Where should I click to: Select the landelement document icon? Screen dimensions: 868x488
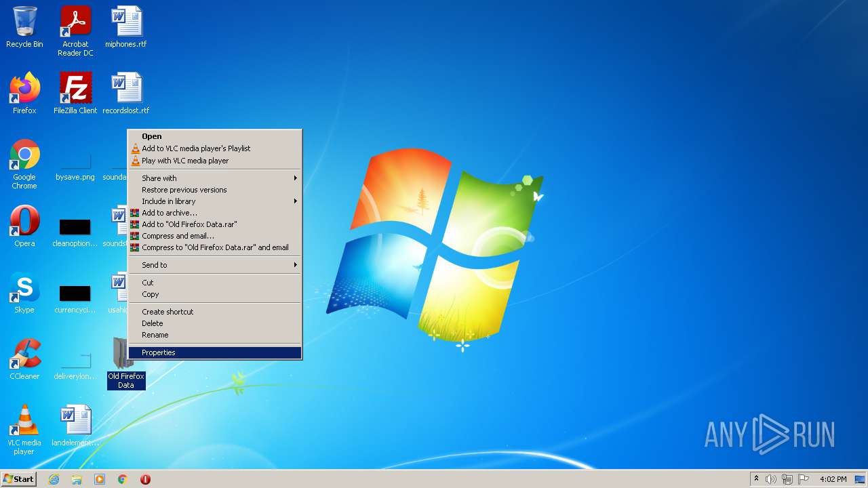75,426
